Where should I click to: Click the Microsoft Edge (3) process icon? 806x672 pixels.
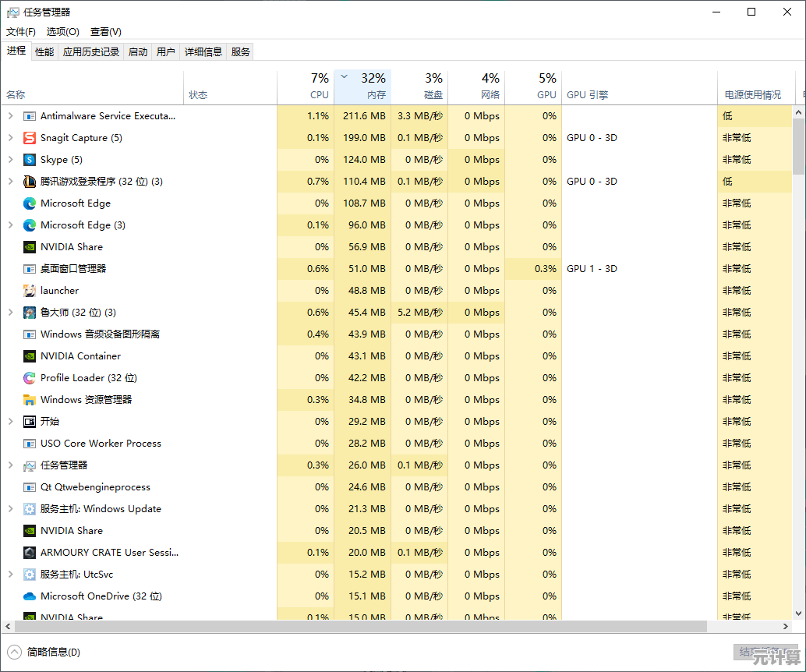click(x=30, y=225)
